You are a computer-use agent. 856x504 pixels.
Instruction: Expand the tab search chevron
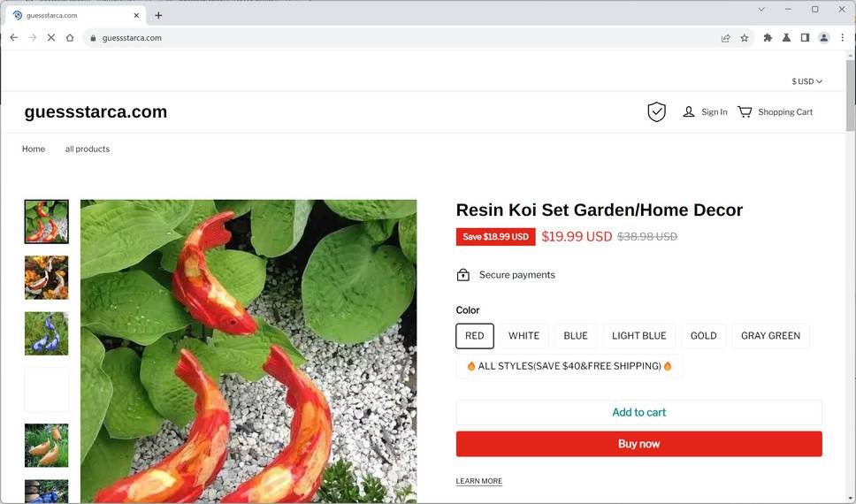coord(761,10)
